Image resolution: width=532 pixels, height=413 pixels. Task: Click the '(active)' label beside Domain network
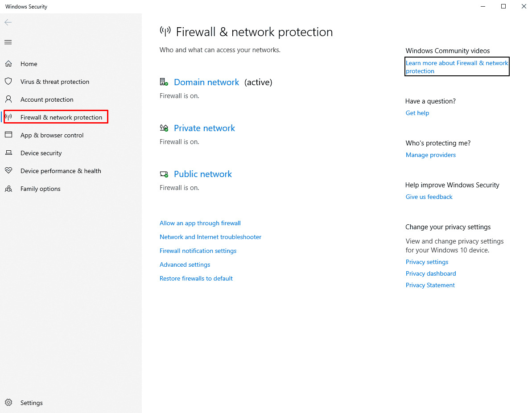[x=258, y=83]
